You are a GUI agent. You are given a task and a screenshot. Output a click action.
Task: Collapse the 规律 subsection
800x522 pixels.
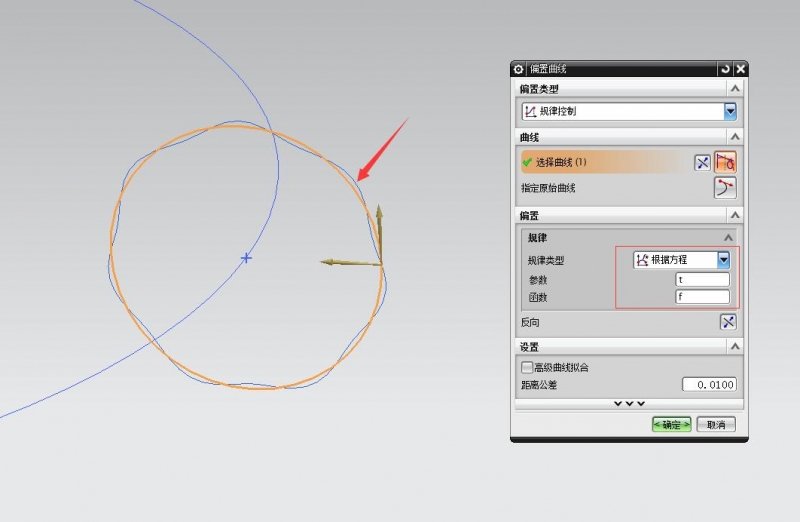pos(729,238)
